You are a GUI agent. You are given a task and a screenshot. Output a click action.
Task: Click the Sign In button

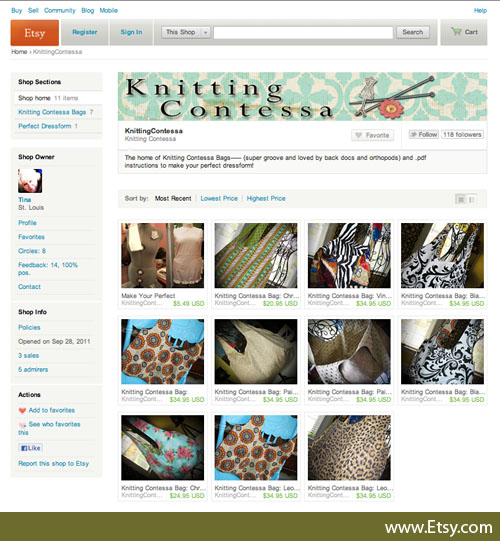131,32
